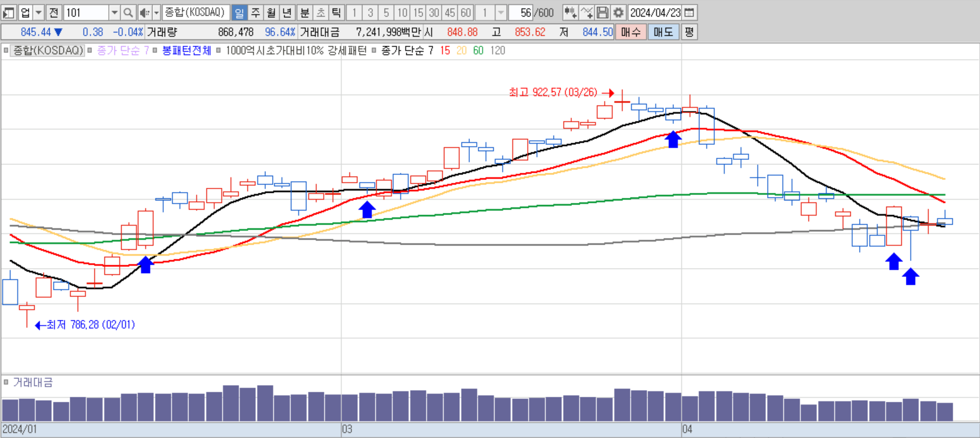Viewport: 980px width, 438px height.
Task: Click the speaker sound icon
Action: click(144, 12)
